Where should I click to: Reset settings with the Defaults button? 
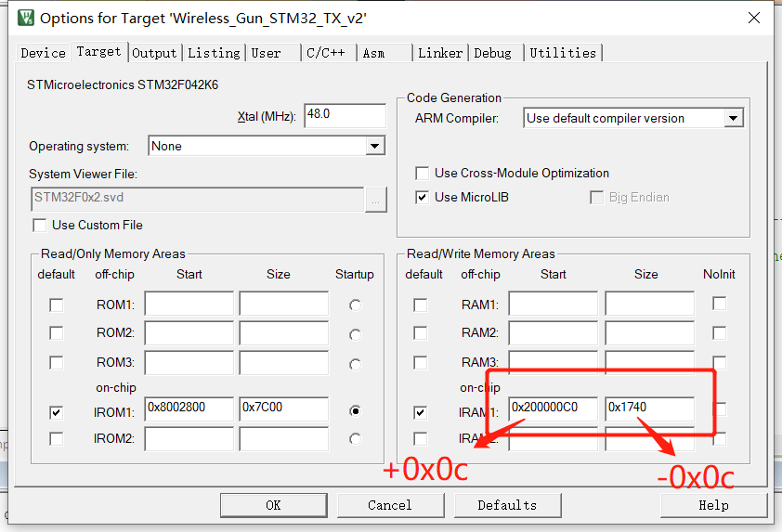point(507,506)
